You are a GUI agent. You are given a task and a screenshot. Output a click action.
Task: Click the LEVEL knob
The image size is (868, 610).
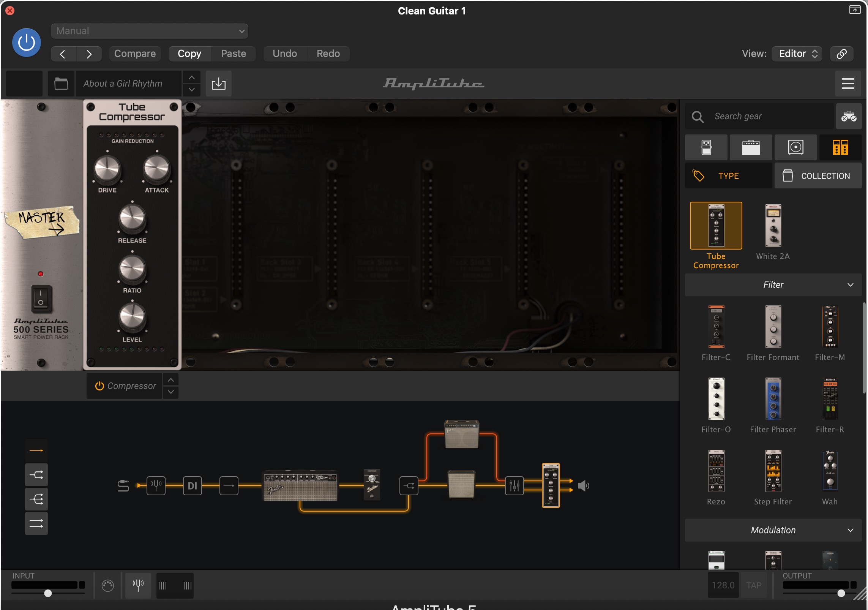pos(132,318)
